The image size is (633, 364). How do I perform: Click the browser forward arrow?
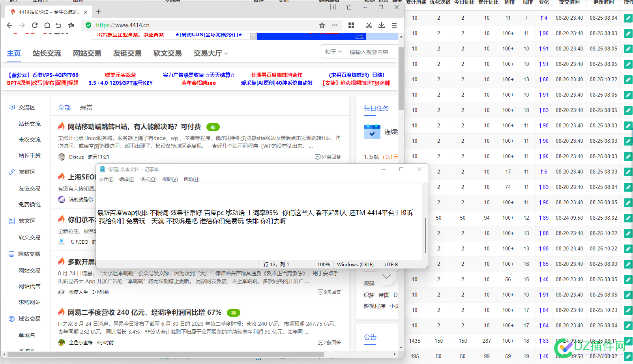pos(22,25)
